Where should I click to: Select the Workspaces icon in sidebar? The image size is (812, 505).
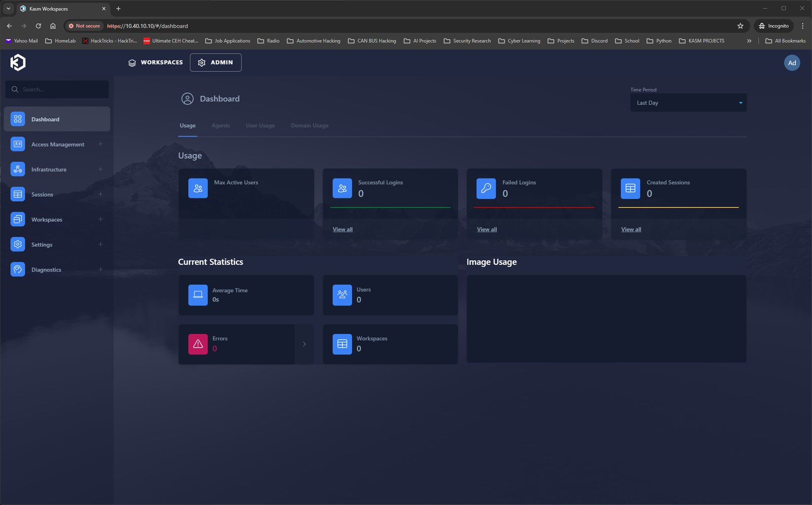click(17, 219)
